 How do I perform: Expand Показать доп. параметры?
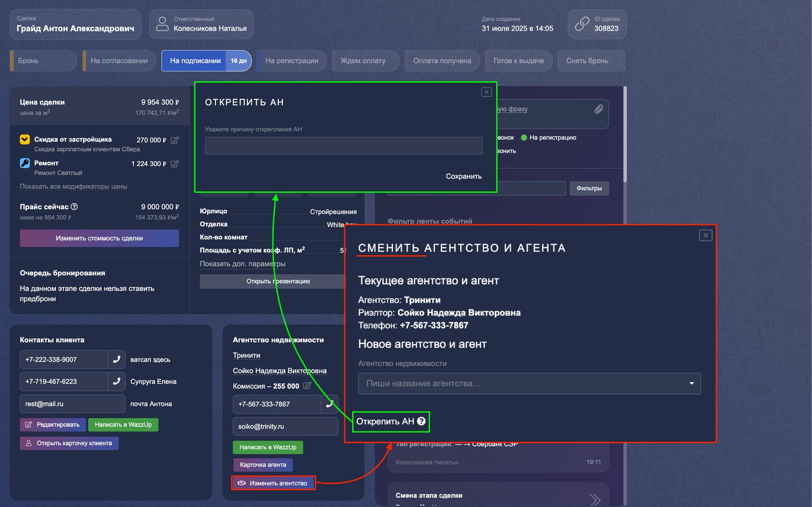242,264
